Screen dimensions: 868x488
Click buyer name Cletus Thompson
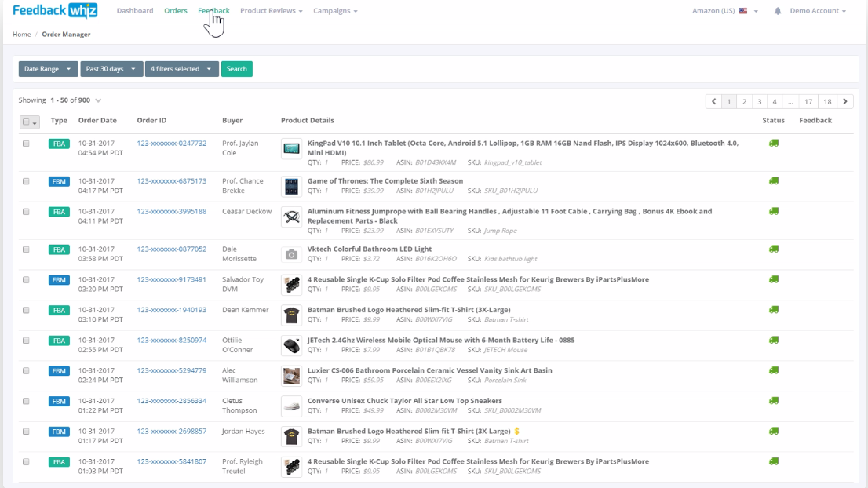tap(239, 406)
